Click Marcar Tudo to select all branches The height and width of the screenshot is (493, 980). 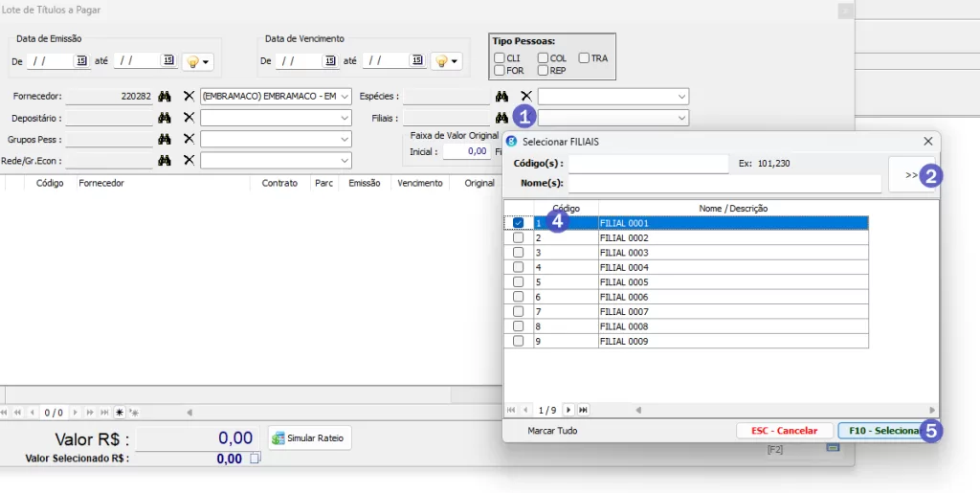pos(552,431)
